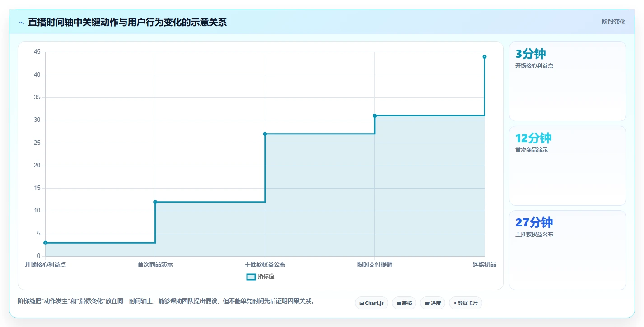Click the data point above 连续切品
The width and height of the screenshot is (644, 327).
(485, 56)
